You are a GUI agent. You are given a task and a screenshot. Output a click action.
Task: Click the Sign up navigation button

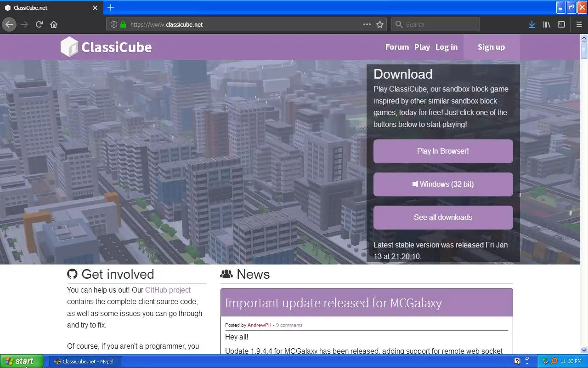point(491,47)
